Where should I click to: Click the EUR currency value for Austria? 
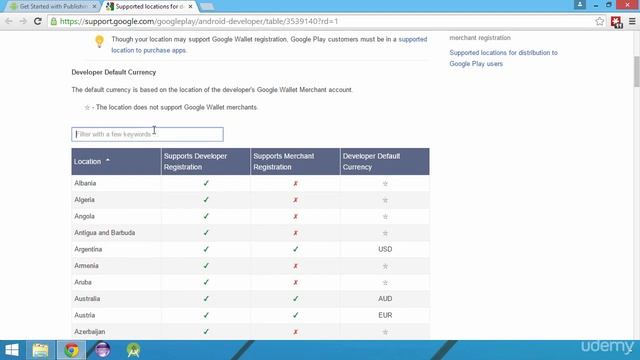click(385, 316)
